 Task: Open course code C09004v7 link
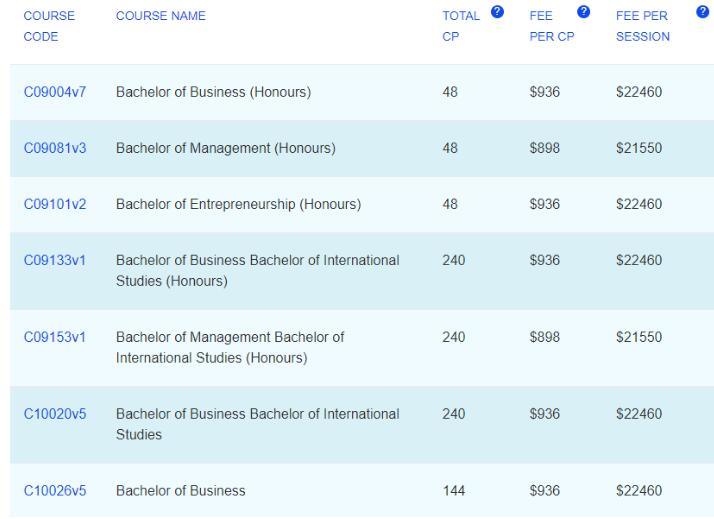pos(55,92)
